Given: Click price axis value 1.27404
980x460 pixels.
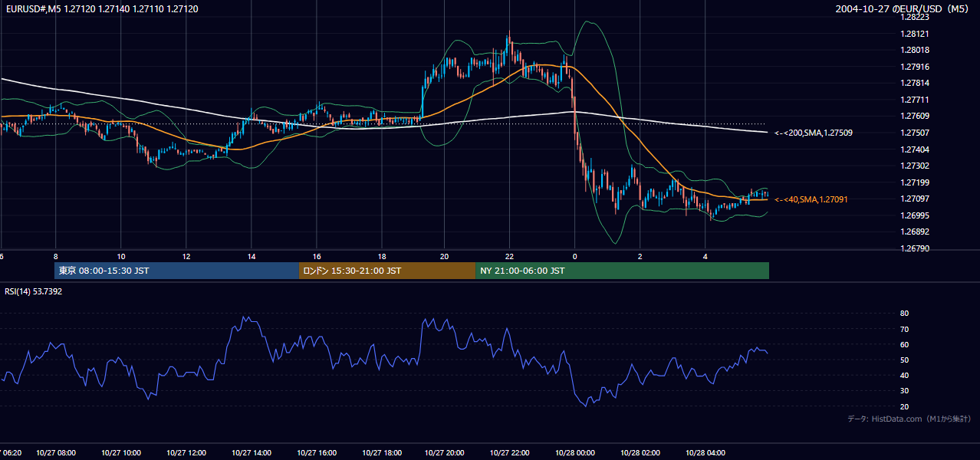Looking at the screenshot, I should tap(916, 149).
